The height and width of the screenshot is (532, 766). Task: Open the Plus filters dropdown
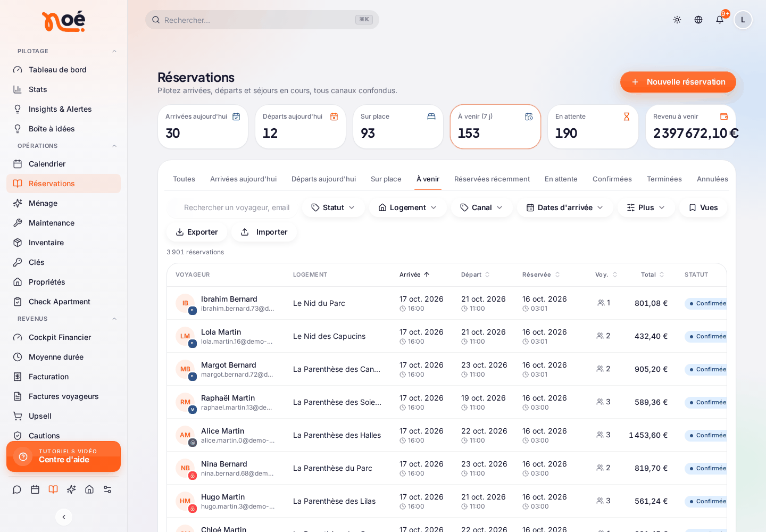tap(646, 207)
